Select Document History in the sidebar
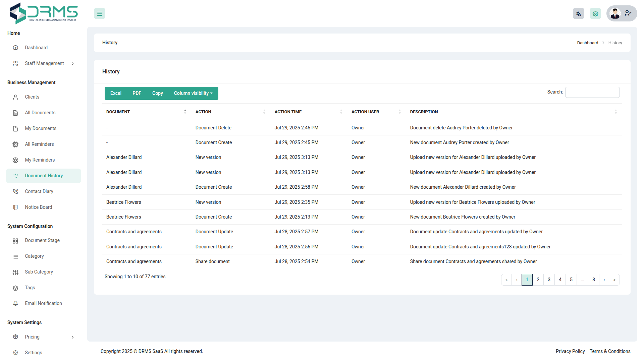 point(44,176)
